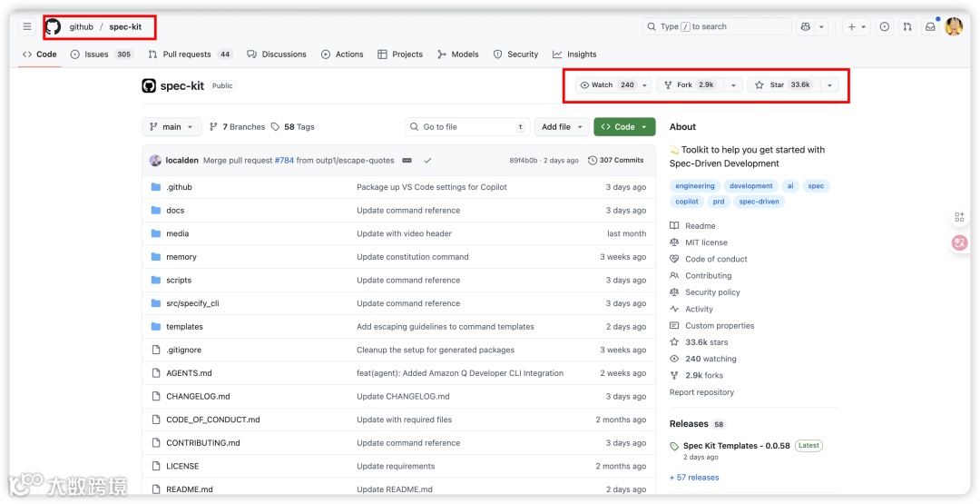This screenshot has height=504, width=980.
Task: Select the spec-driven topic tag
Action: tap(759, 202)
